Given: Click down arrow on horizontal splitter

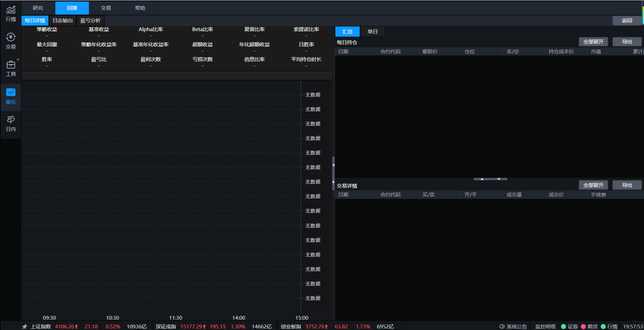Looking at the screenshot, I should tap(499, 179).
